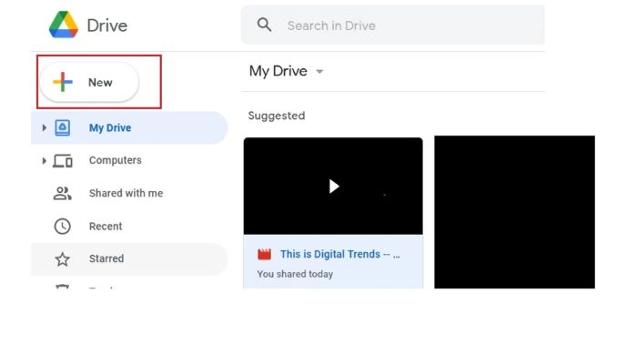Go to Shared with me label
Image resolution: width=637 pixels, height=364 pixels.
point(126,194)
